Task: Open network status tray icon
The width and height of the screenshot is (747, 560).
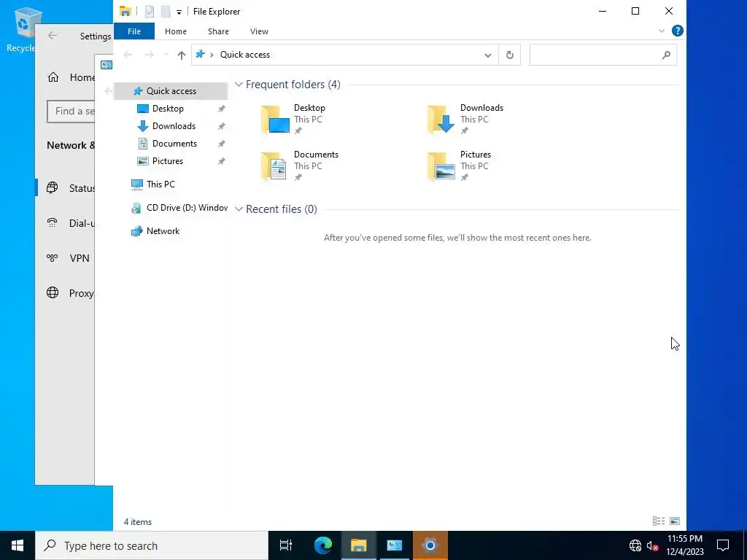Action: [635, 545]
